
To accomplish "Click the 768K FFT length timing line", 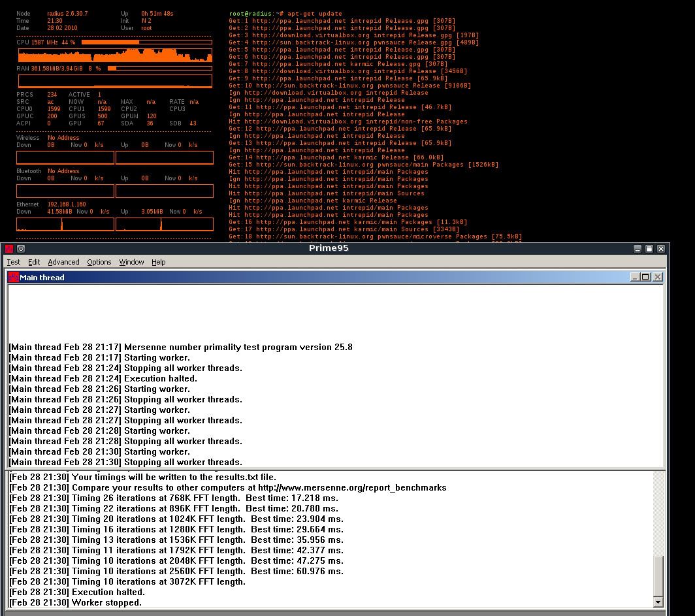I will 174,498.
